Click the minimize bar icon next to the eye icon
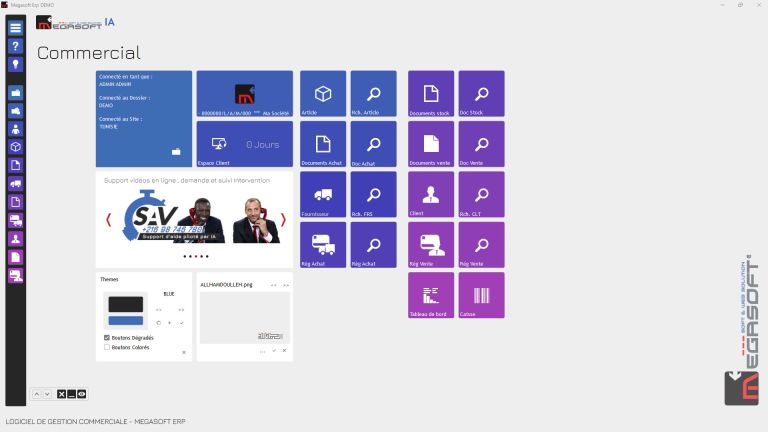 tap(72, 394)
